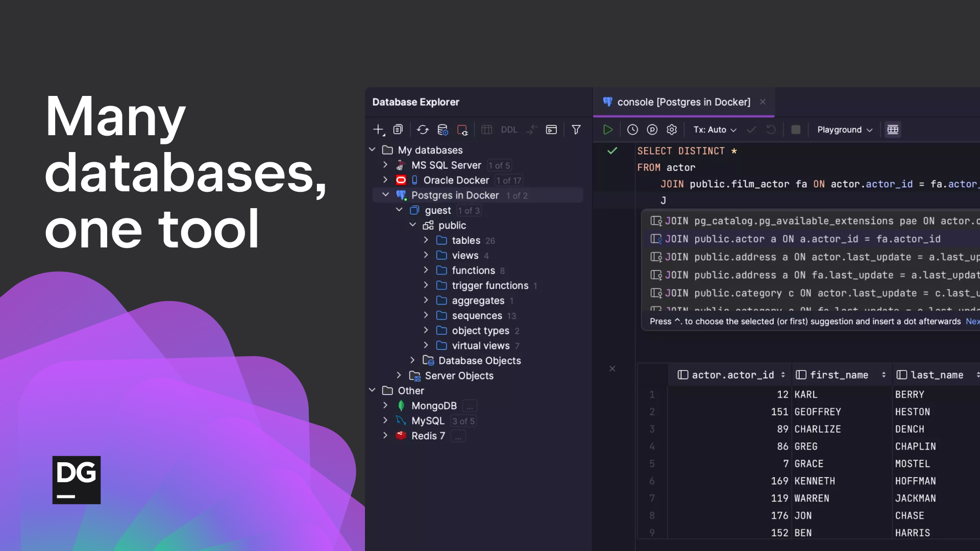This screenshot has height=551, width=980.
Task: Click the add data source plus icon
Action: [x=378, y=130]
